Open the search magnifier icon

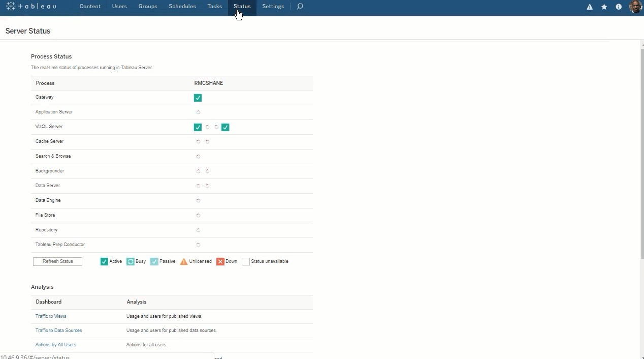pos(300,7)
